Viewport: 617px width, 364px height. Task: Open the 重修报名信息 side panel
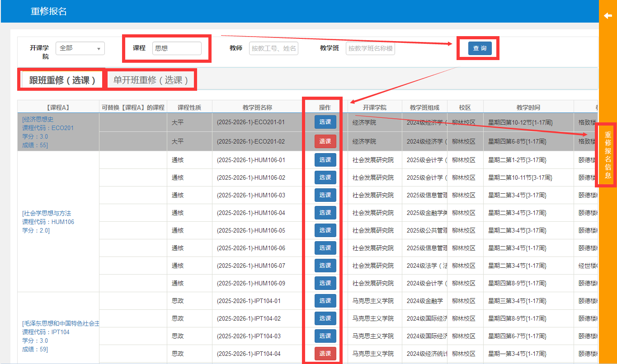608,154
